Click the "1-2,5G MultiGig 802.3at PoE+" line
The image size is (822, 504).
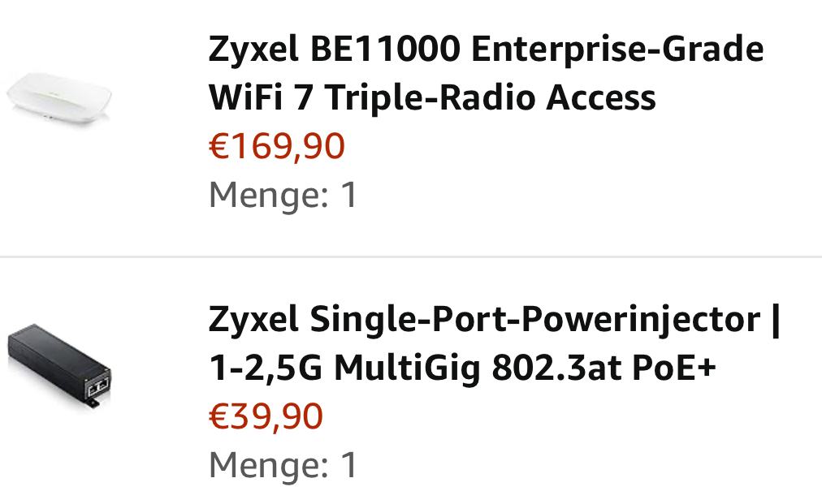[x=462, y=368]
